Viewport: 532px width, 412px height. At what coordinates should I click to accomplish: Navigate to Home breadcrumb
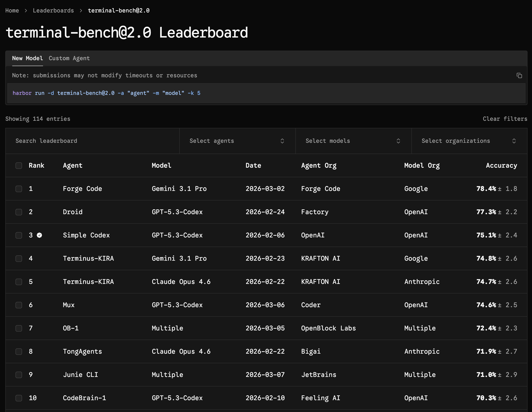(x=12, y=11)
